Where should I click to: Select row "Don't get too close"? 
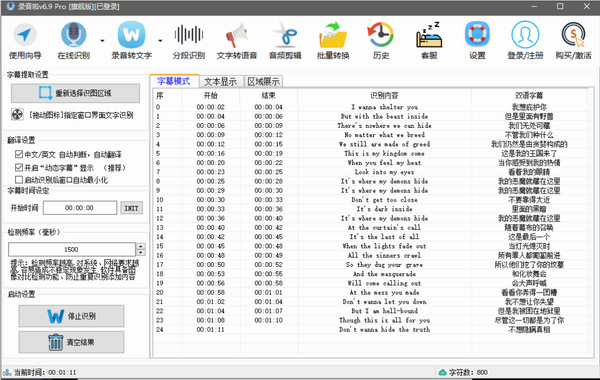(370, 200)
